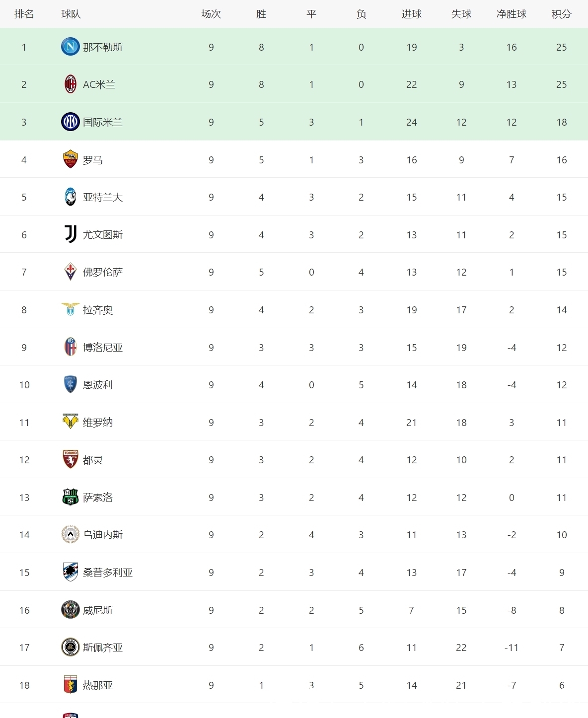Open the Inter Milan badge
Image resolution: width=588 pixels, height=718 pixels.
(70, 122)
